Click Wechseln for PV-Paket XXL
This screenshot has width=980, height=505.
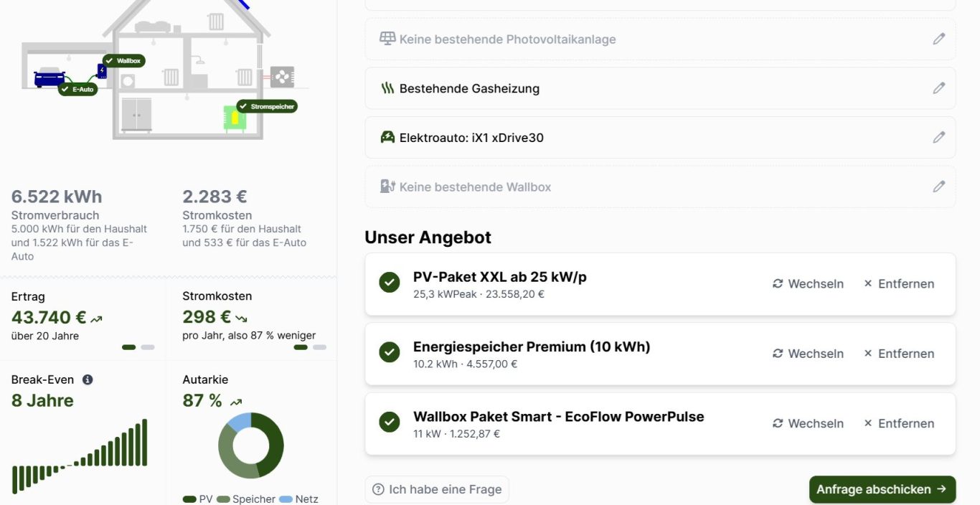point(808,283)
